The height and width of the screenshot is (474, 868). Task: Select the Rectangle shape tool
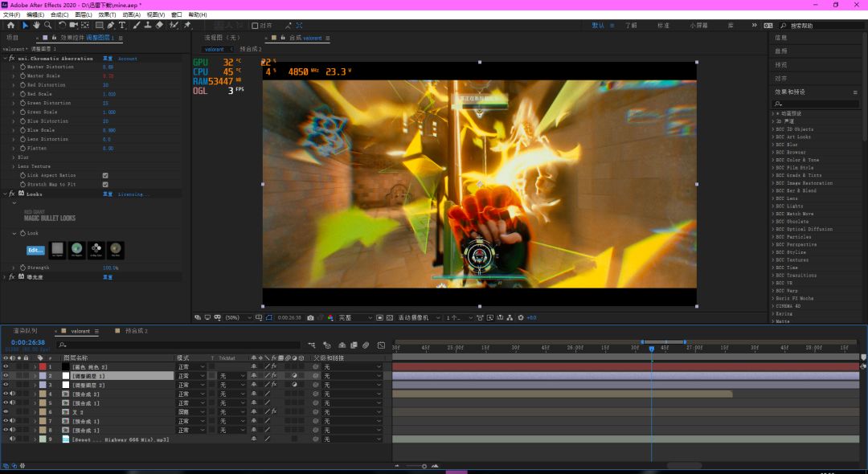(98, 26)
